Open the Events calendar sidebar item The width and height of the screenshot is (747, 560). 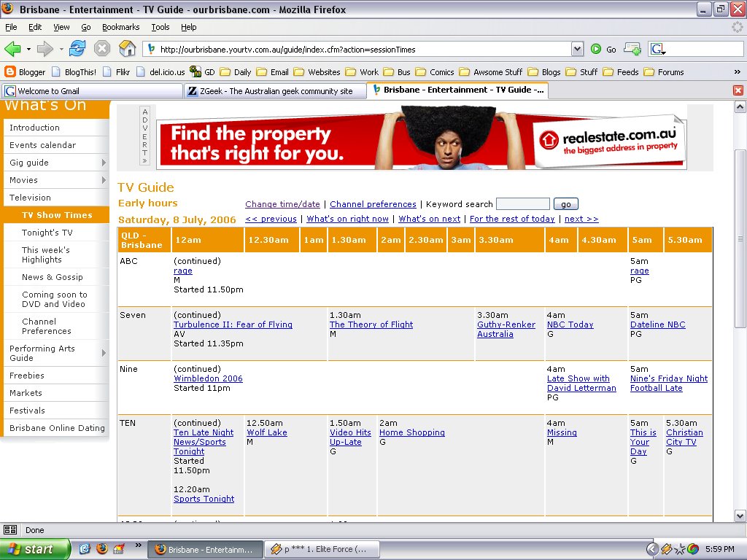56,145
